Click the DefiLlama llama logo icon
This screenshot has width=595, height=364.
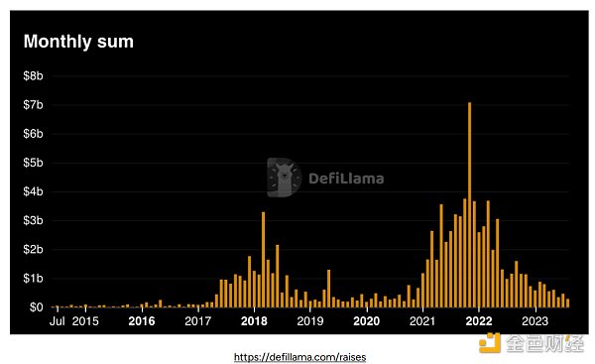285,178
